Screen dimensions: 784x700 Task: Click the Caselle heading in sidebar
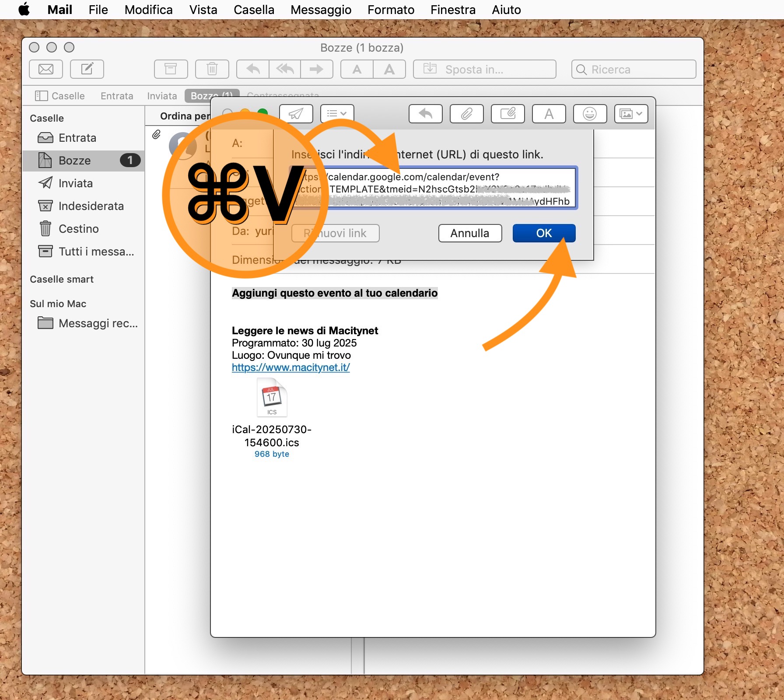tap(47, 118)
